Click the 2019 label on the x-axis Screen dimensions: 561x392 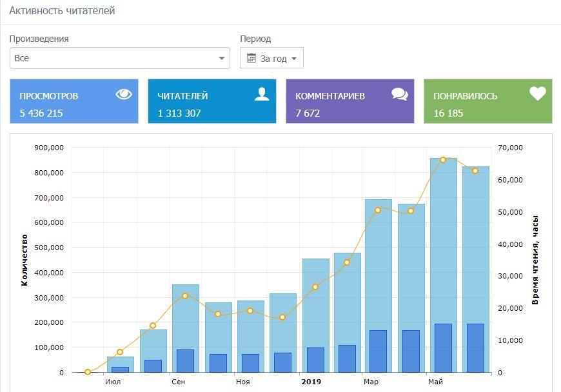point(311,382)
